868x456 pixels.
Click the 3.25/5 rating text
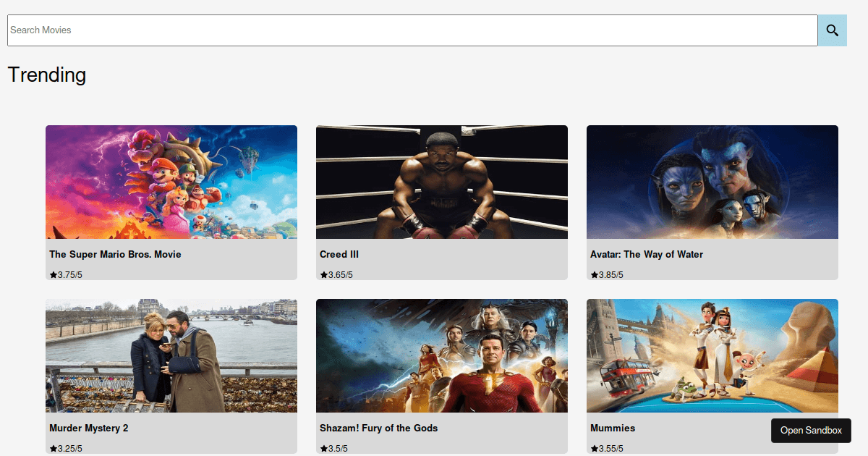click(70, 449)
